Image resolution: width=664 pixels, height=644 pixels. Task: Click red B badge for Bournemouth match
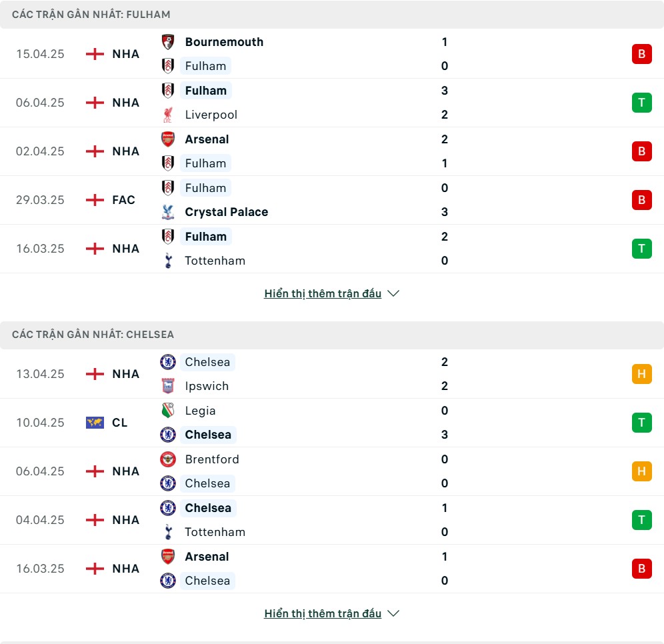coord(641,54)
